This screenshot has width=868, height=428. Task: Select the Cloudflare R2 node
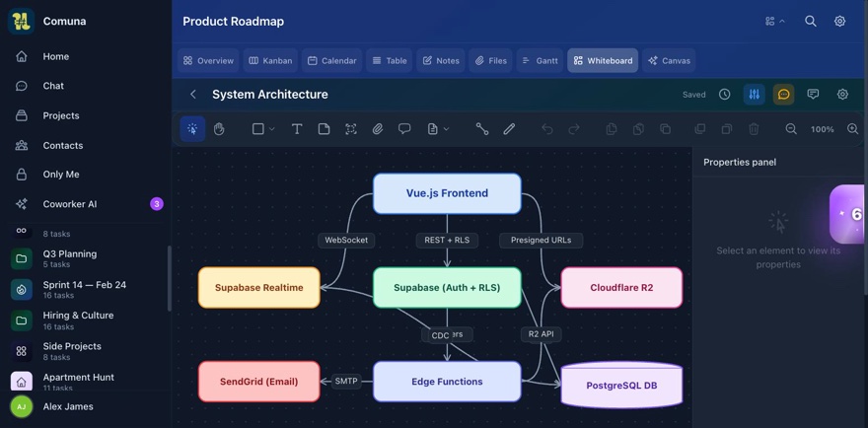pyautogui.click(x=621, y=288)
